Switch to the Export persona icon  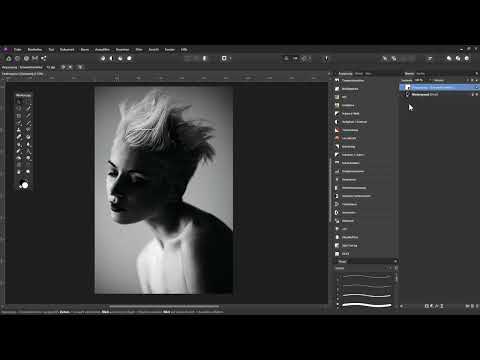(x=43, y=58)
